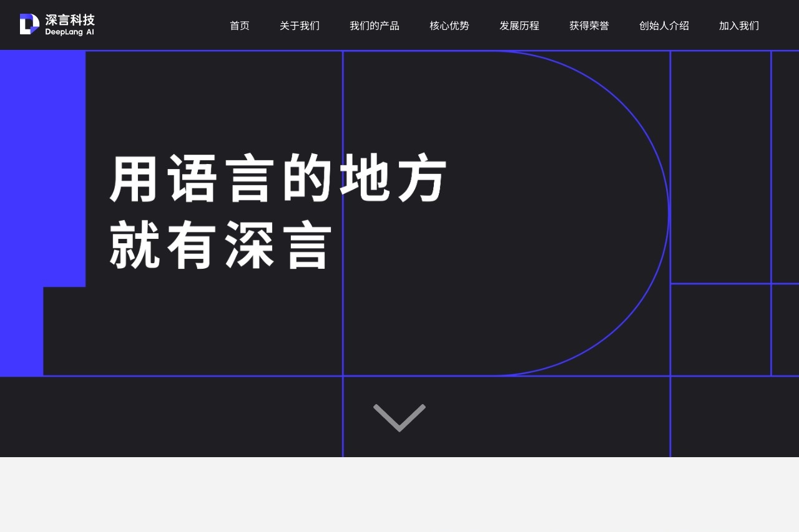Click the hero headline 用语言的地方
The width and height of the screenshot is (799, 532).
pyautogui.click(x=277, y=178)
